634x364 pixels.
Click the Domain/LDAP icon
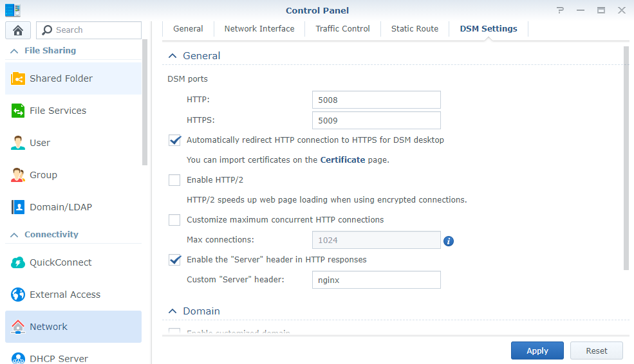(18, 207)
